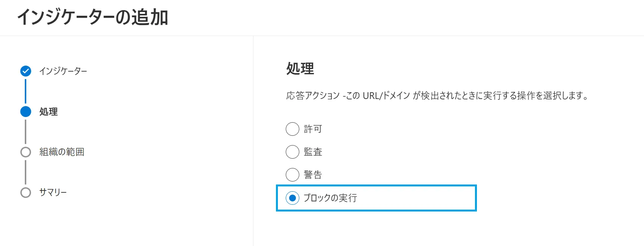The image size is (644, 246).
Task: Open the サマリー step label
Action: pyautogui.click(x=53, y=192)
